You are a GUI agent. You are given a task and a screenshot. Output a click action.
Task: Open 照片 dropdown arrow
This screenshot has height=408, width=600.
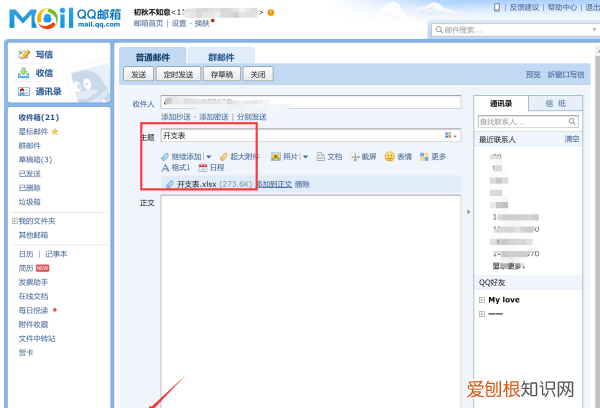click(305, 157)
